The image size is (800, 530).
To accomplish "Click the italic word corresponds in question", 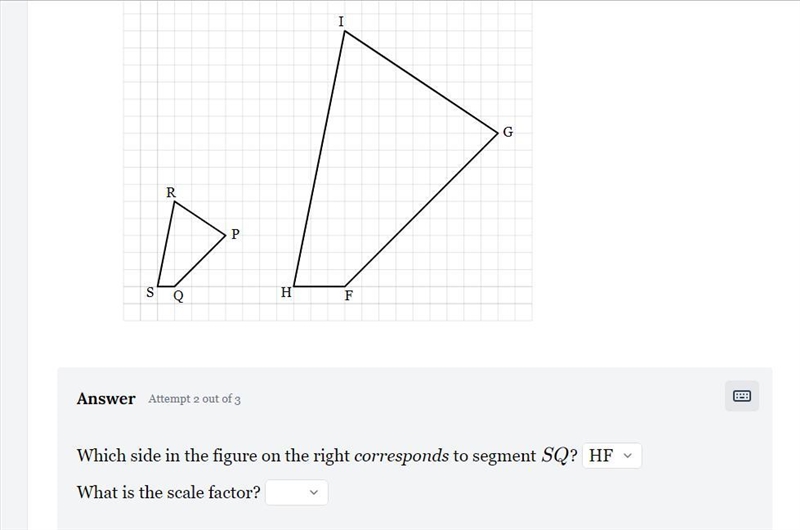I will (x=402, y=456).
